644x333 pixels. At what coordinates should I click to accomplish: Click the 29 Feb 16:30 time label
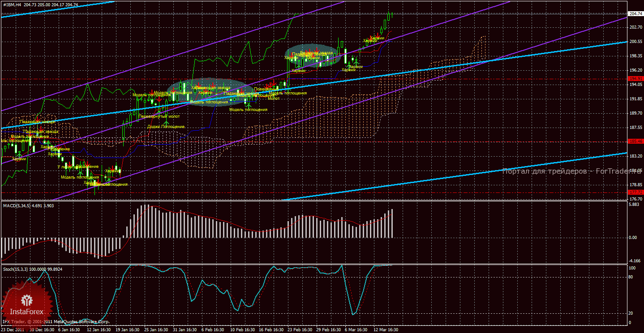click(x=328, y=330)
